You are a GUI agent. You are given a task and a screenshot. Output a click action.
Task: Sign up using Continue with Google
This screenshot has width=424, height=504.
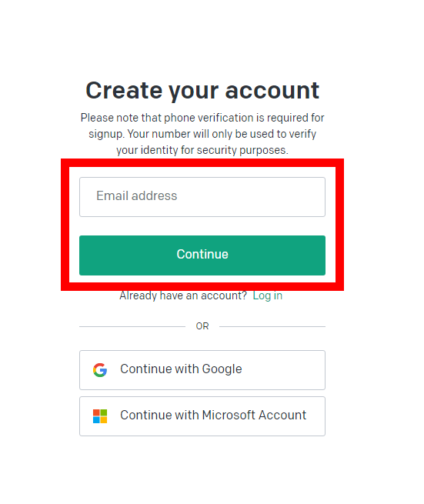[x=202, y=370]
